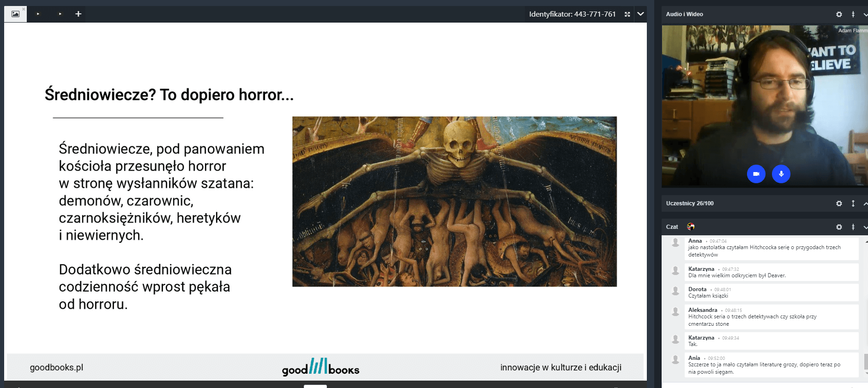This screenshot has width=868, height=388.
Task: Add a new content tab
Action: (78, 14)
